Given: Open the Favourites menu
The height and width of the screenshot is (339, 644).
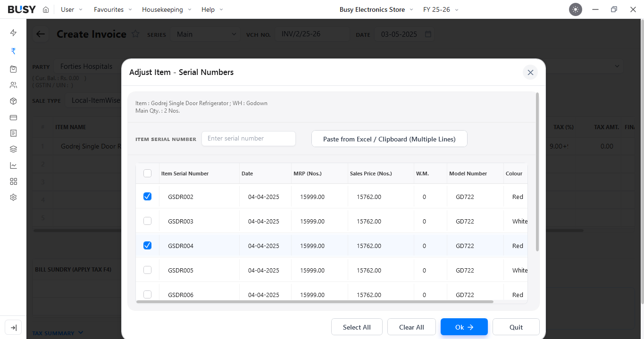Looking at the screenshot, I should [113, 9].
